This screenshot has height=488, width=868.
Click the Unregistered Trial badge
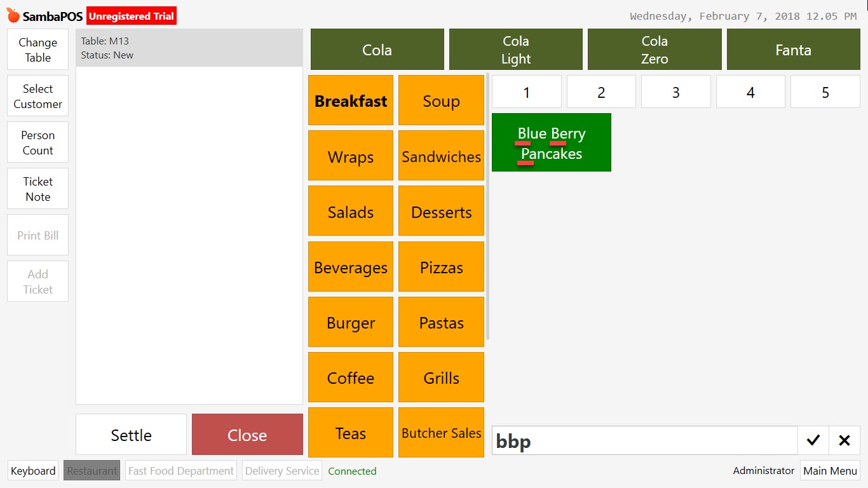point(131,16)
